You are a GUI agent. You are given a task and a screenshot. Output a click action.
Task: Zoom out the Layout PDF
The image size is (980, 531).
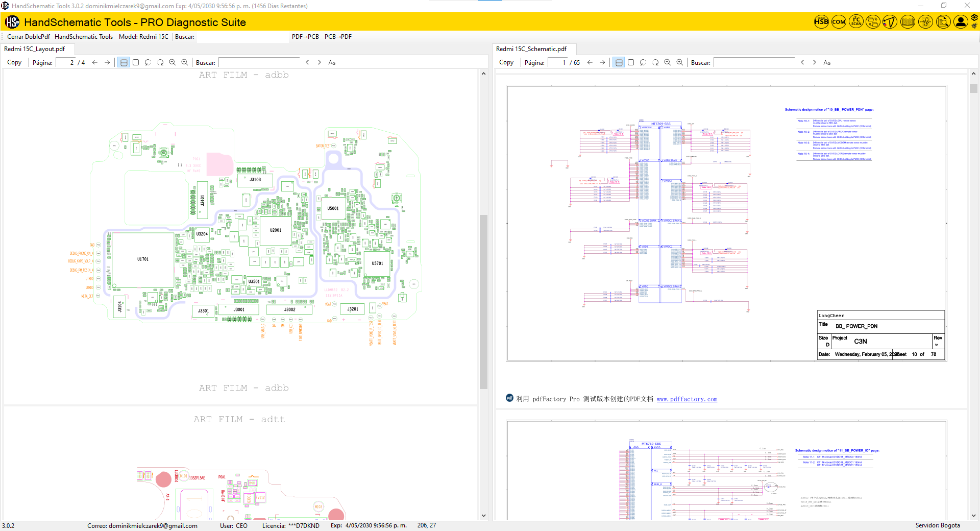click(x=173, y=62)
